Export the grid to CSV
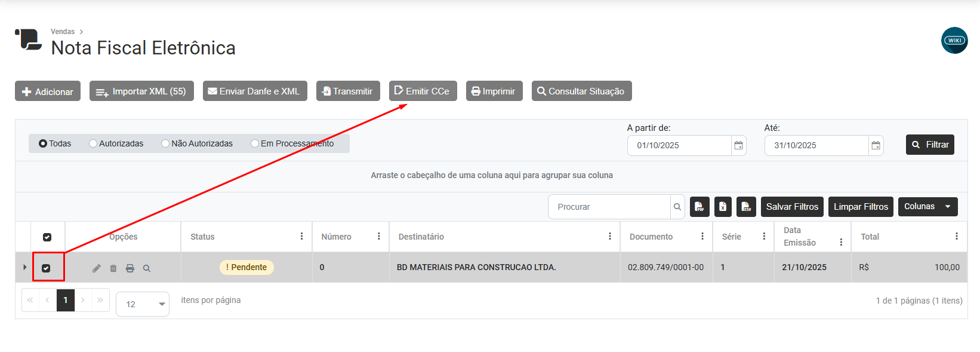 [746, 207]
